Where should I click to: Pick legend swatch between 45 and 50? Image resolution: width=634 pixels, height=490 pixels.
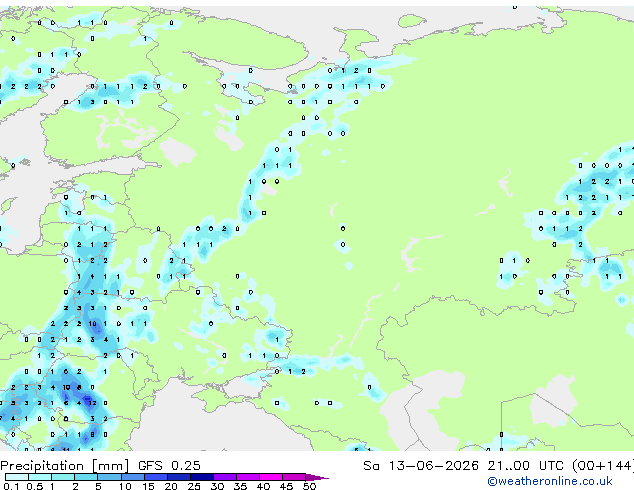tap(294, 477)
